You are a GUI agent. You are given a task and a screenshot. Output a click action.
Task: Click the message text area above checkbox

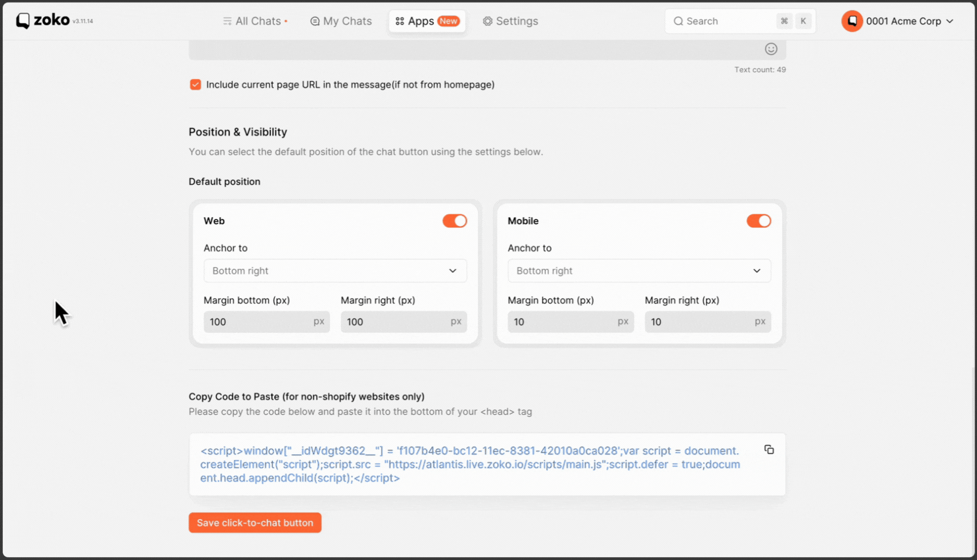click(487, 50)
